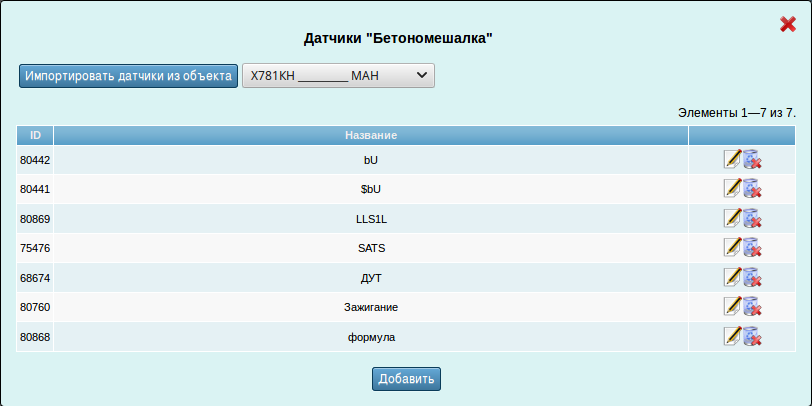812x406 pixels.
Task: Edit the Зажигание sensor
Action: coord(732,306)
